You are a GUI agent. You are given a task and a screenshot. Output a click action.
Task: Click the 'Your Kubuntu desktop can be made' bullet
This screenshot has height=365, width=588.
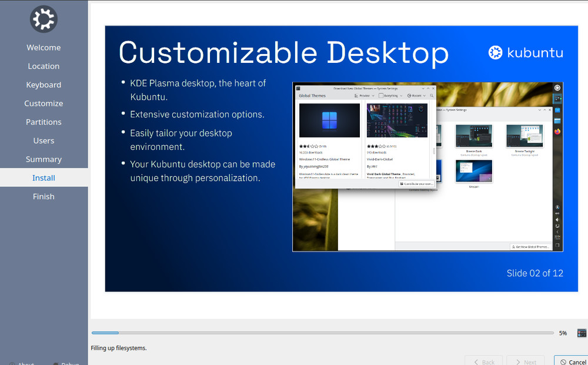[x=202, y=164]
